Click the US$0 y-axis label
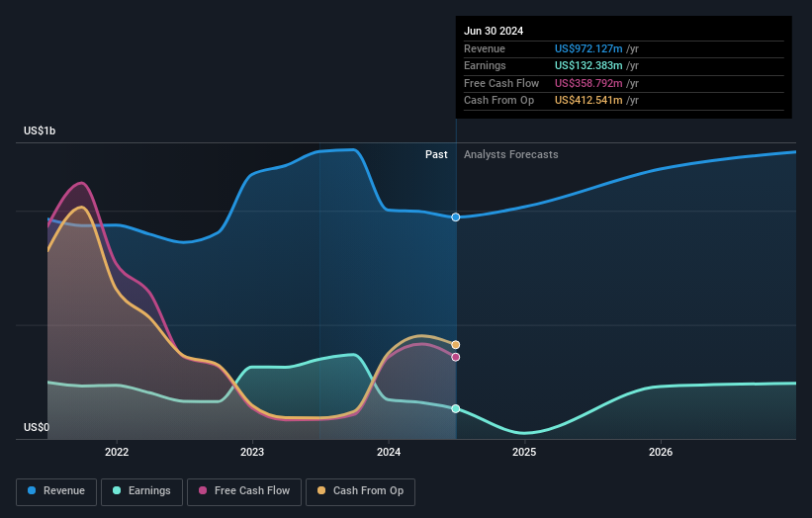Screen dimensions: 812x518 (x=37, y=427)
